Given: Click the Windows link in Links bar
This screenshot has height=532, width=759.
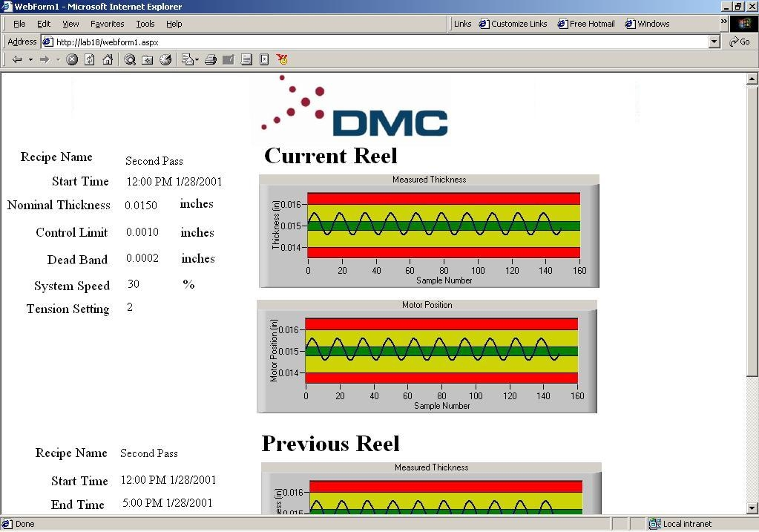Looking at the screenshot, I should point(647,24).
